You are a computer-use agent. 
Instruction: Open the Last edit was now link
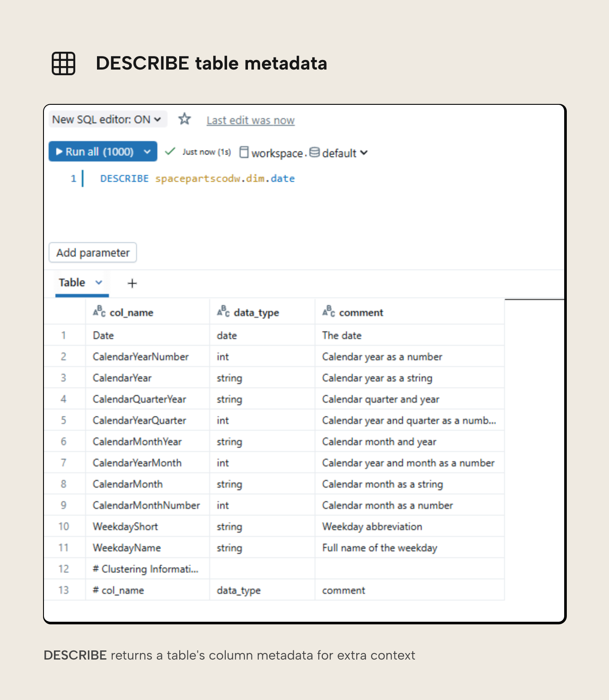click(251, 120)
